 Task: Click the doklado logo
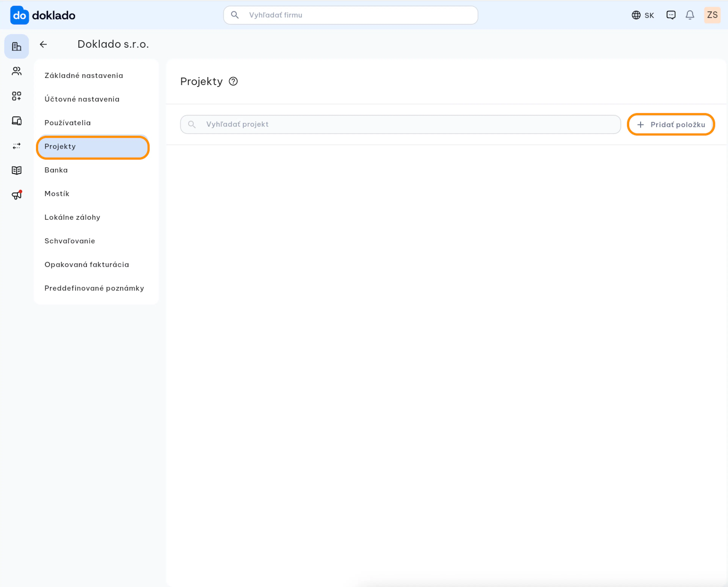click(x=43, y=15)
